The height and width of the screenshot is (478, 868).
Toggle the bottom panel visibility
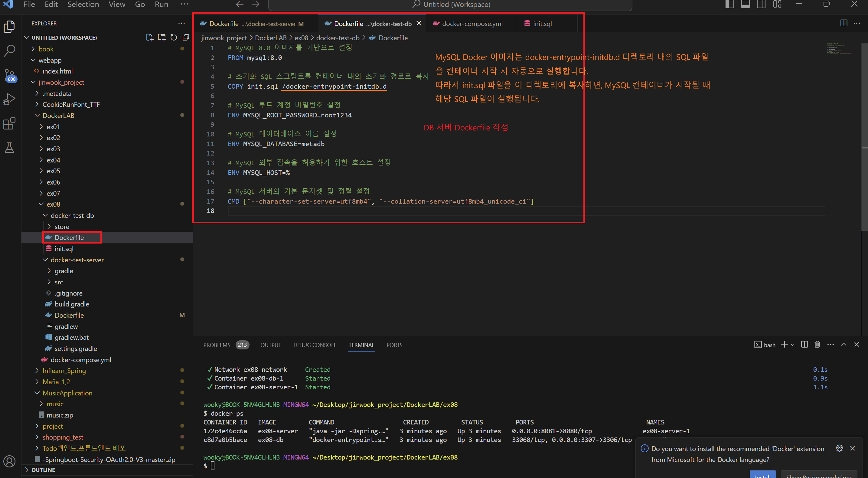pos(745,4)
